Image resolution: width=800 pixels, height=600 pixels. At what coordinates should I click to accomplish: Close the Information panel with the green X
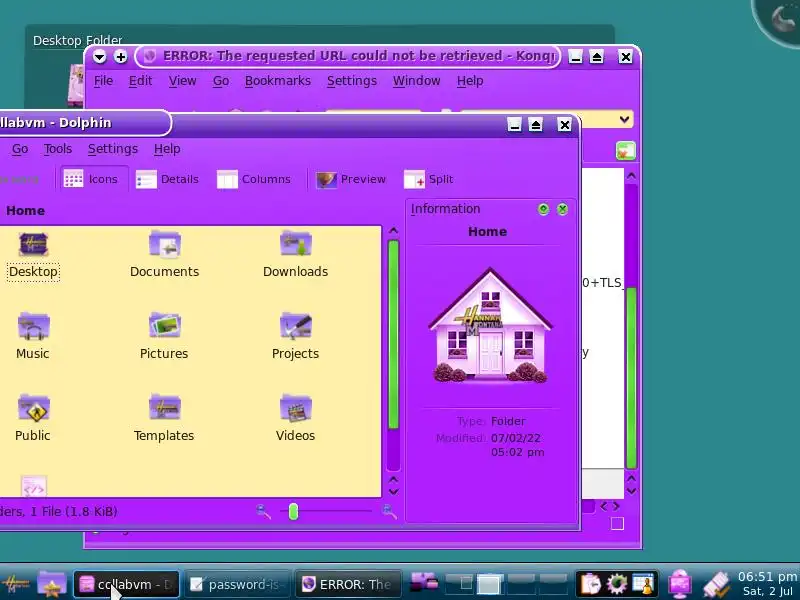[562, 209]
